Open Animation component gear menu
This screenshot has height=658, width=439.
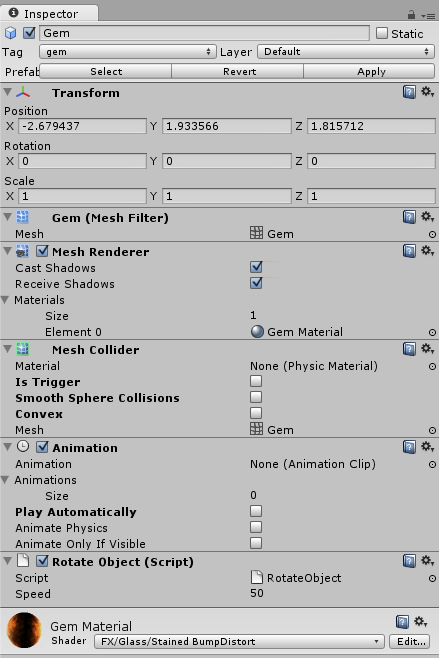click(427, 447)
